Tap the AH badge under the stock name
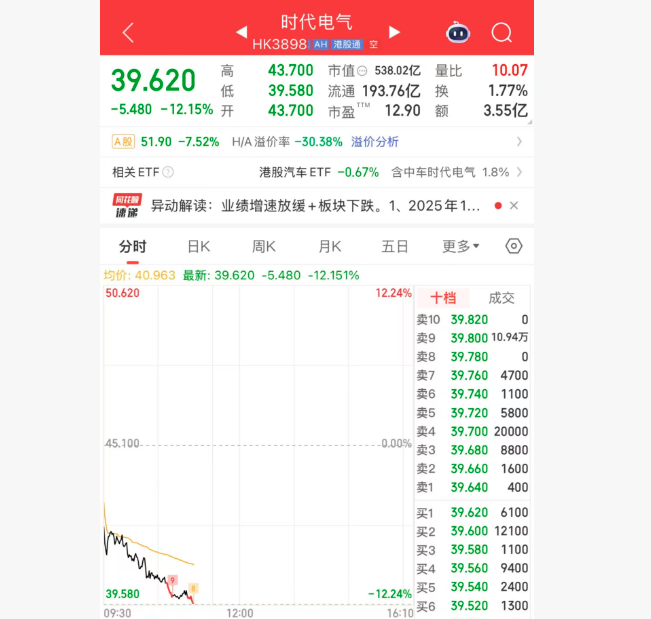This screenshot has height=619, width=651. pyautogui.click(x=320, y=44)
